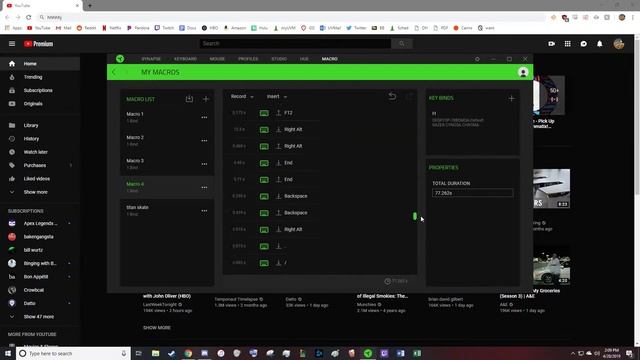The height and width of the screenshot is (360, 640).
Task: Open YouTube notifications bell
Action: (x=600, y=44)
